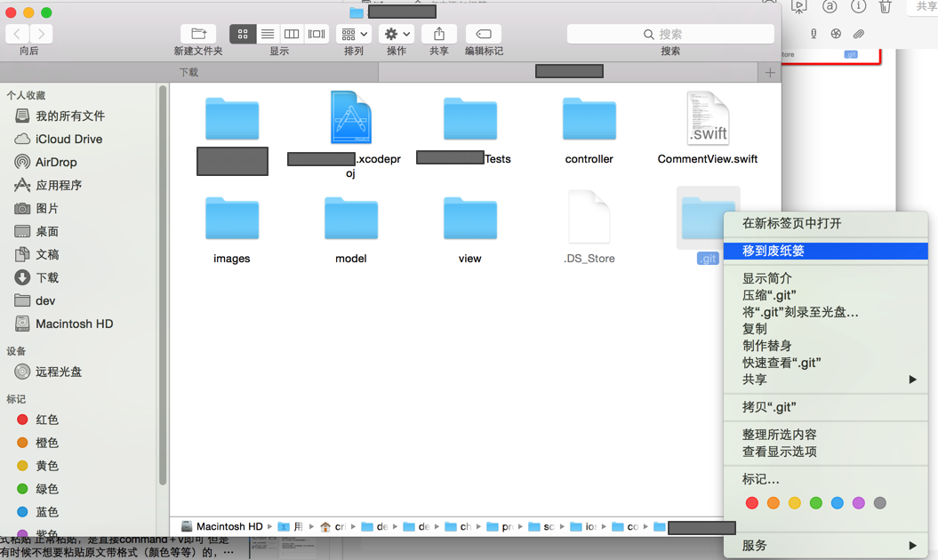Click the paperclip icon in background window
This screenshot has width=938, height=560.
(859, 34)
